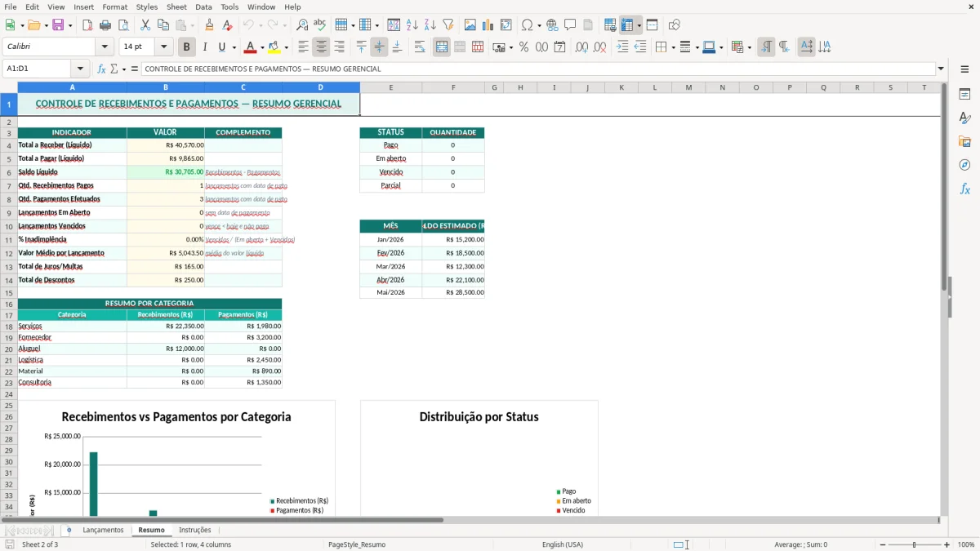Insert an image
This screenshot has height=551, width=980.
click(470, 25)
